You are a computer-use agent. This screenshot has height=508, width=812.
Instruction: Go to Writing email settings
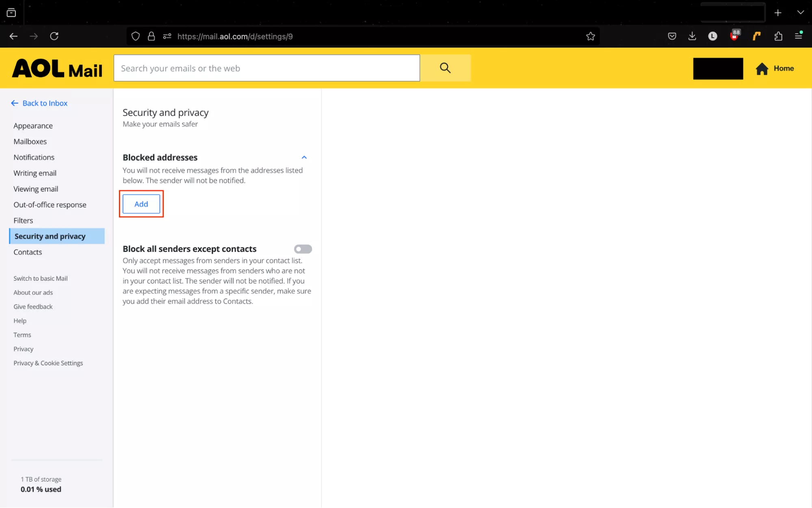[35, 173]
